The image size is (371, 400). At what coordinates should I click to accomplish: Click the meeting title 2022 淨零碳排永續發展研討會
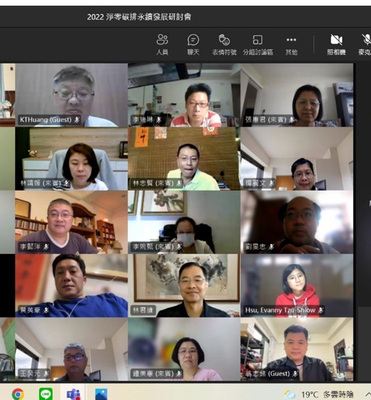click(x=139, y=17)
